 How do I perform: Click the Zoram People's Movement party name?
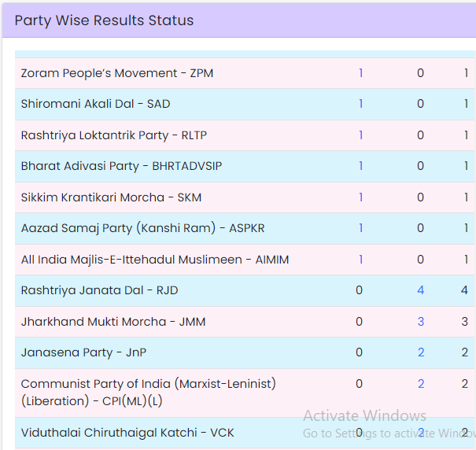tap(117, 73)
